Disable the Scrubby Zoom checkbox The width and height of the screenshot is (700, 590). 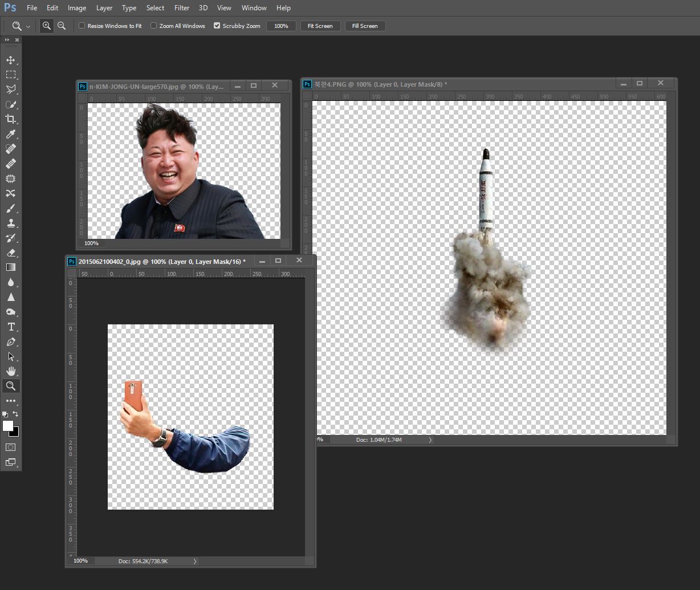[x=217, y=26]
